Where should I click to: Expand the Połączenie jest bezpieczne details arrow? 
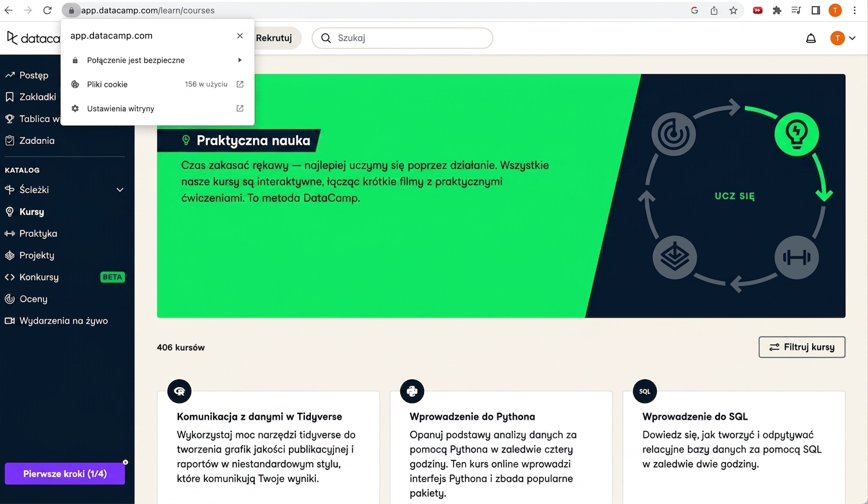point(240,60)
